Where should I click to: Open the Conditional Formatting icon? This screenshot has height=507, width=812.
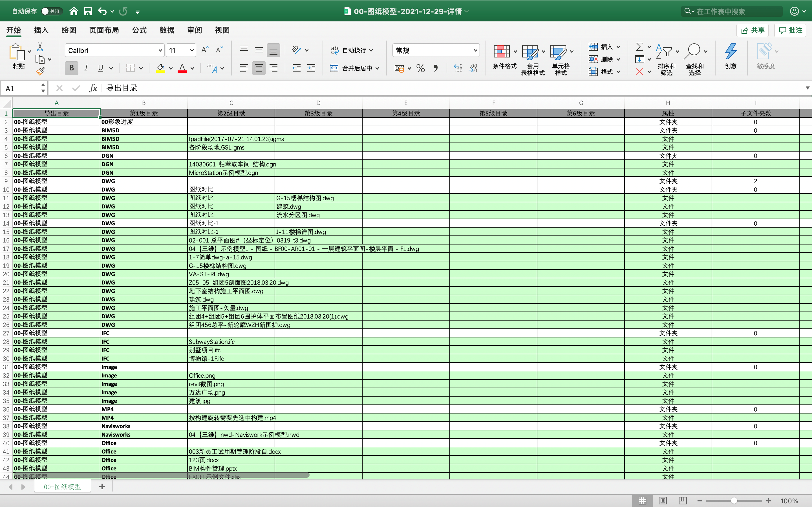click(502, 52)
